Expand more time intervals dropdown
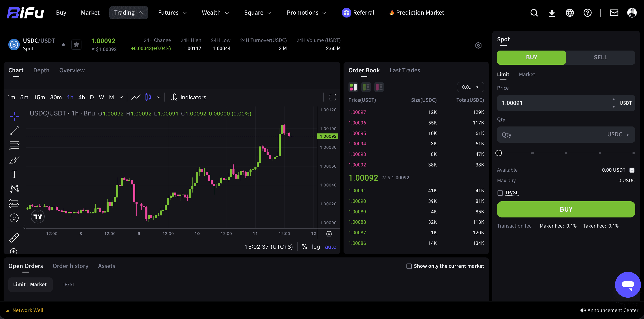 [121, 97]
